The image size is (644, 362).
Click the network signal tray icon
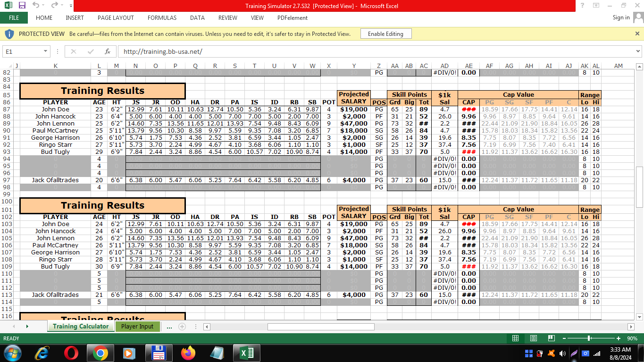pos(597,353)
